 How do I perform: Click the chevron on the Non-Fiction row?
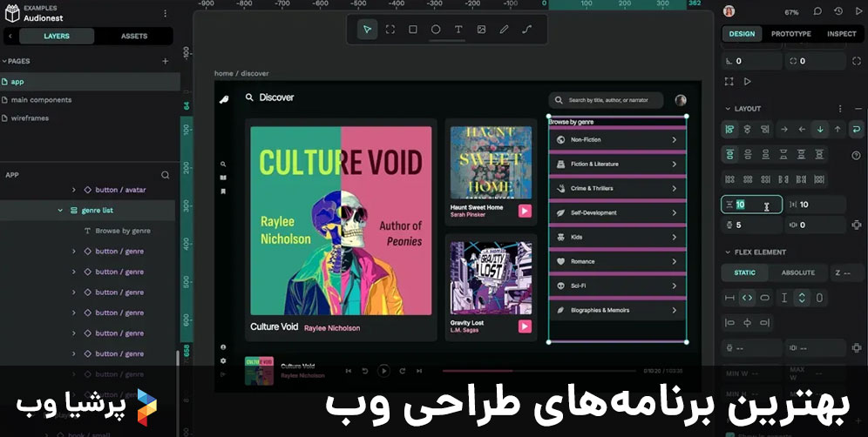[675, 139]
